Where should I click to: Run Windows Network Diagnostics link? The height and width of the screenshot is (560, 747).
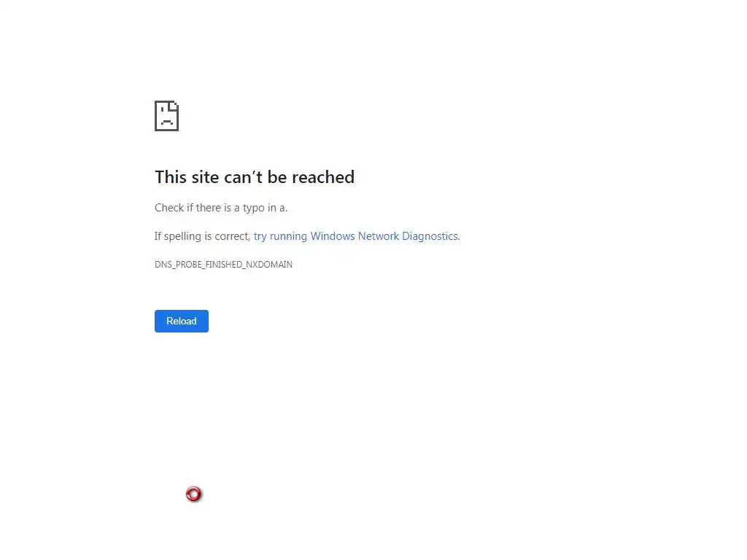[x=356, y=236]
